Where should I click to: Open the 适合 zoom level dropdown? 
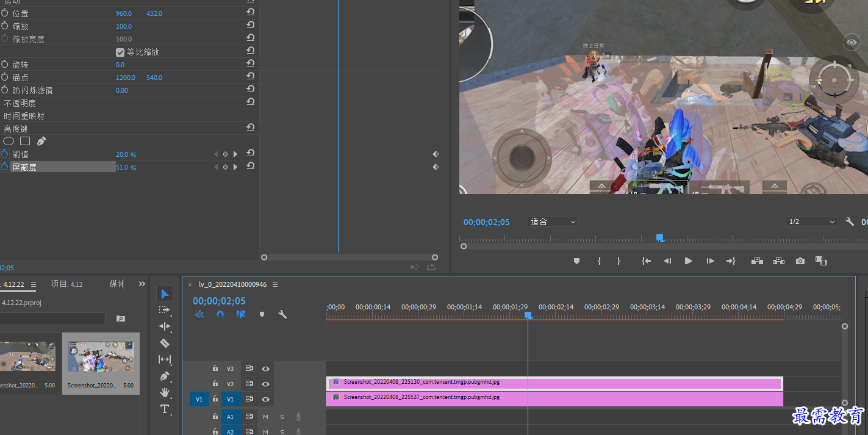pyautogui.click(x=553, y=221)
